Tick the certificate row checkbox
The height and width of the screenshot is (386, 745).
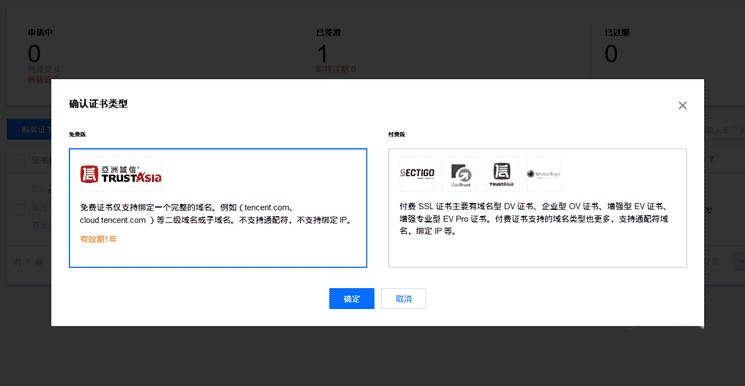19,210
